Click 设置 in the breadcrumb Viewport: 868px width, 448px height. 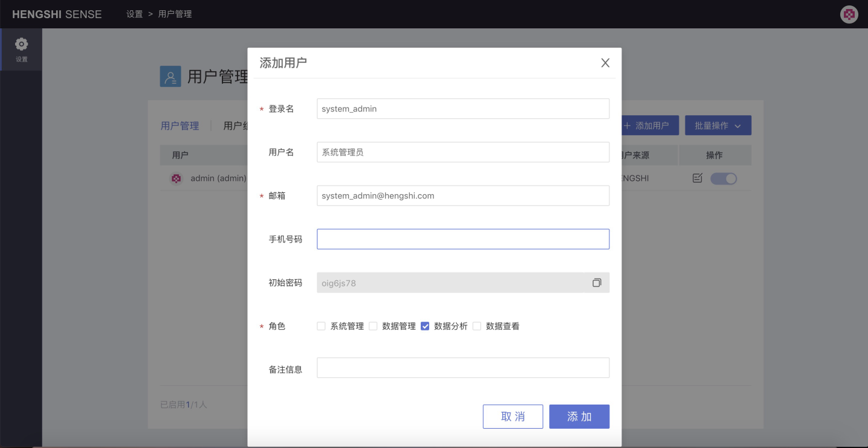coord(134,14)
